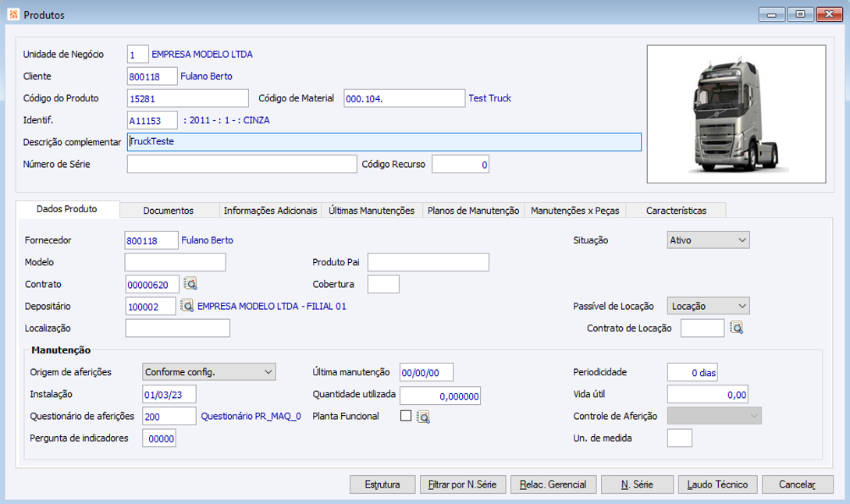Screen dimensions: 850x504
Task: Switch to the Características tab
Action: 677,211
